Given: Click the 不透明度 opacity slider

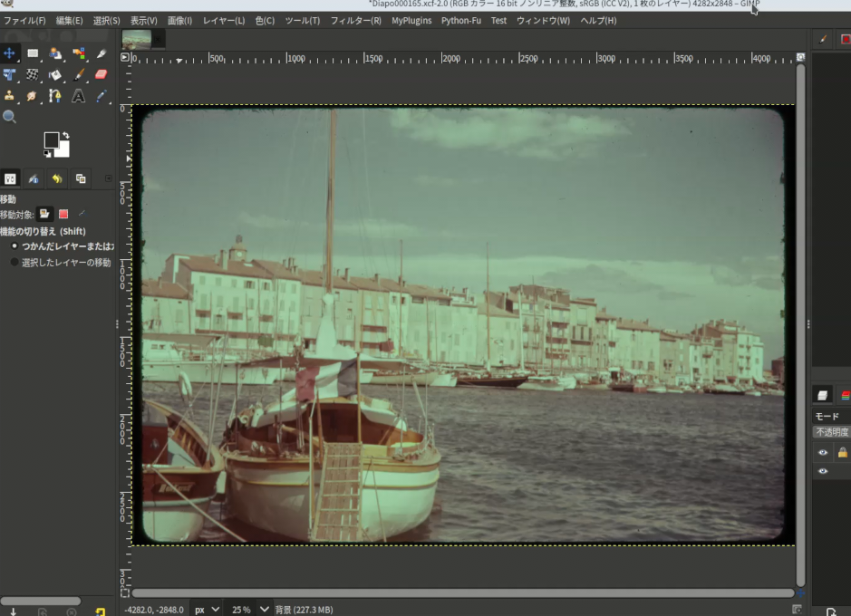Looking at the screenshot, I should coord(831,432).
